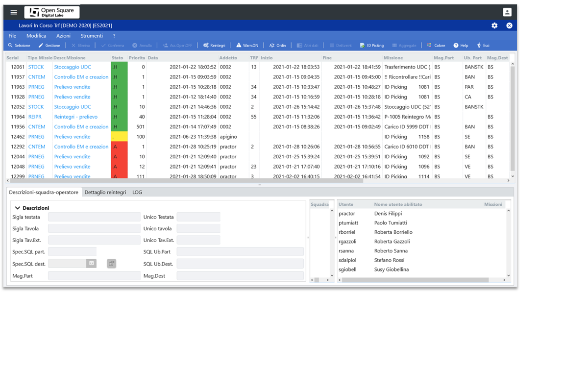Click the Ordin sort toolbar button
Image resolution: width=588 pixels, height=392 pixels.
pyautogui.click(x=278, y=46)
